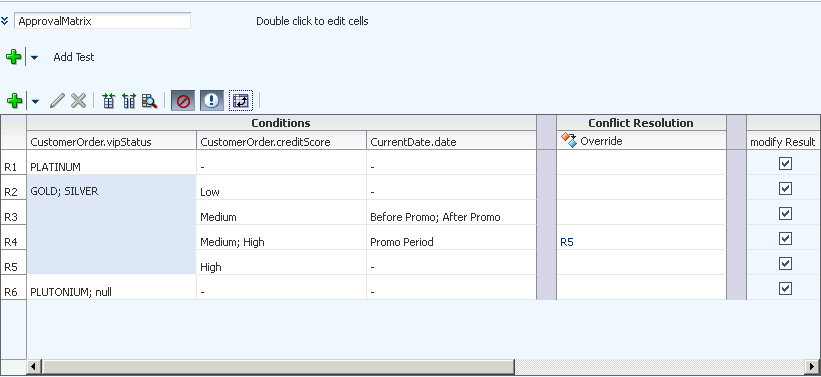Click the compact table icon with inward arrows
The width and height of the screenshot is (821, 377).
[108, 101]
